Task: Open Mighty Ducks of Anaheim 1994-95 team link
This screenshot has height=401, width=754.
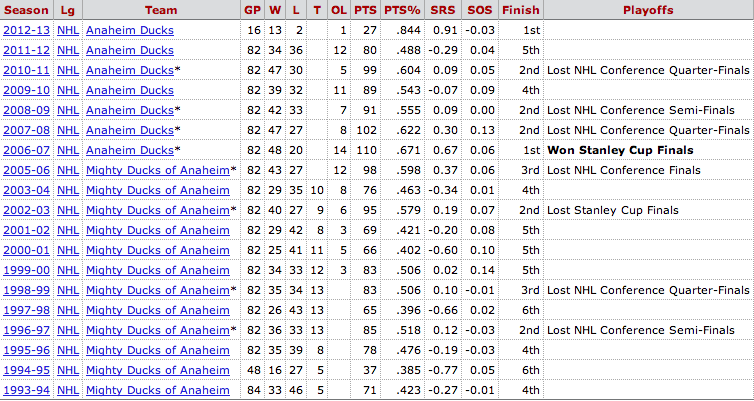Action: click(x=158, y=370)
